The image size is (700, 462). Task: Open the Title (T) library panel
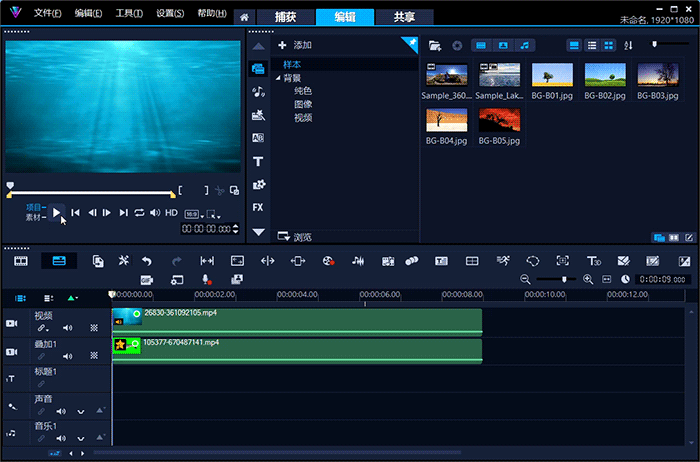pyautogui.click(x=258, y=161)
